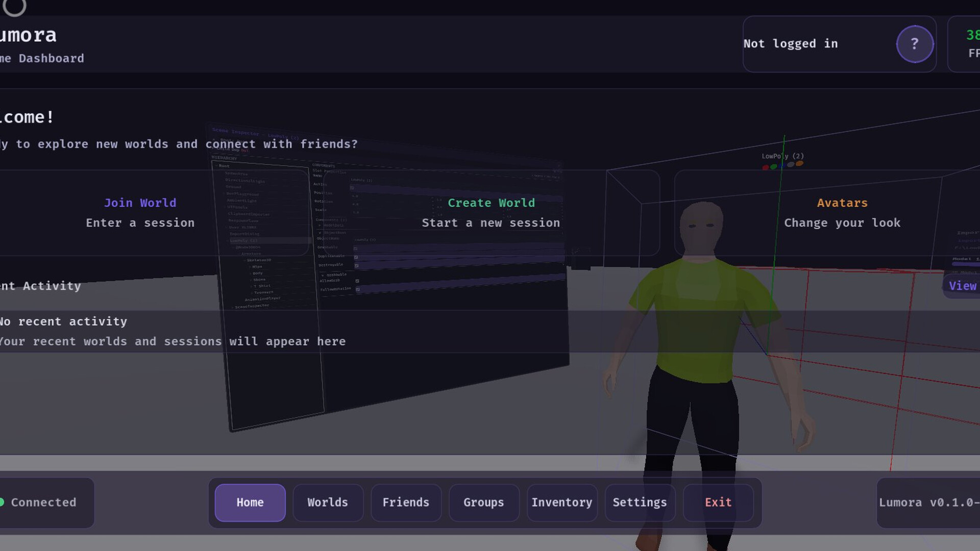980x551 pixels.
Task: Toggle the FollowRotation checkbox in the inspector
Action: (358, 289)
